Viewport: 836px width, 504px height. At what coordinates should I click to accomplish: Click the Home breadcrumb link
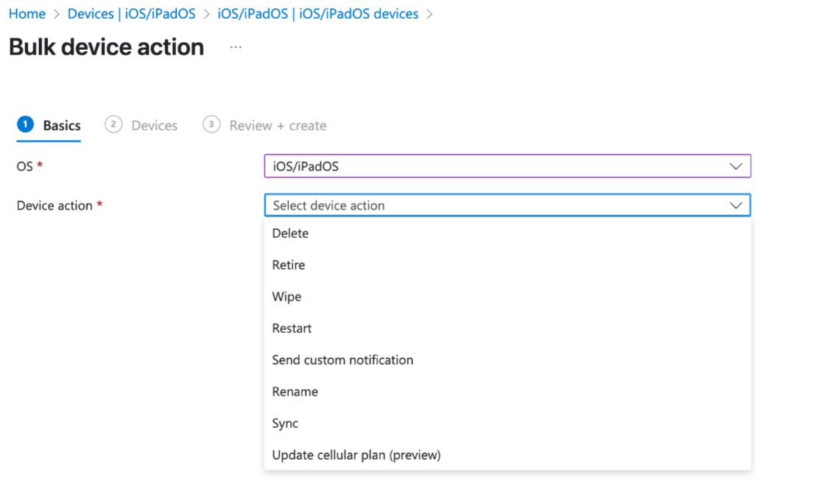(x=27, y=14)
